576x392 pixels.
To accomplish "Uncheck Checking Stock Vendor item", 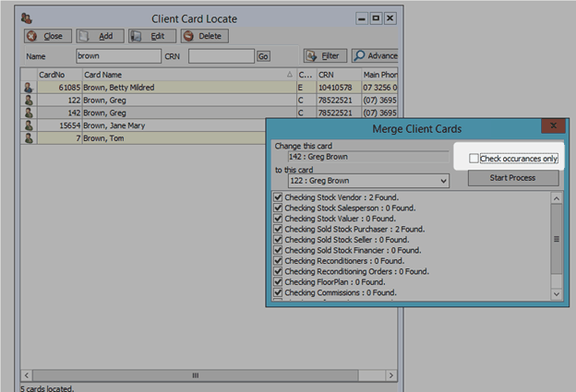I will click(278, 197).
